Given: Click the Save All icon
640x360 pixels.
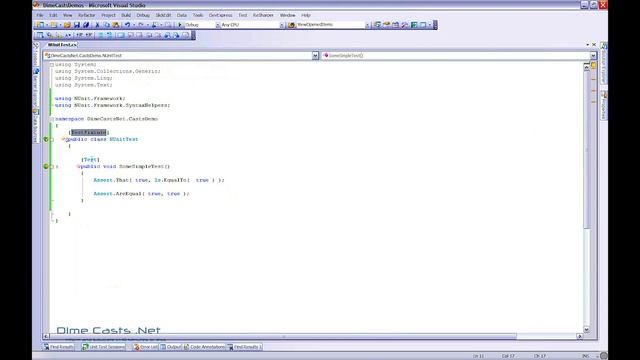Looking at the screenshot, I should pyautogui.click(x=86, y=25).
